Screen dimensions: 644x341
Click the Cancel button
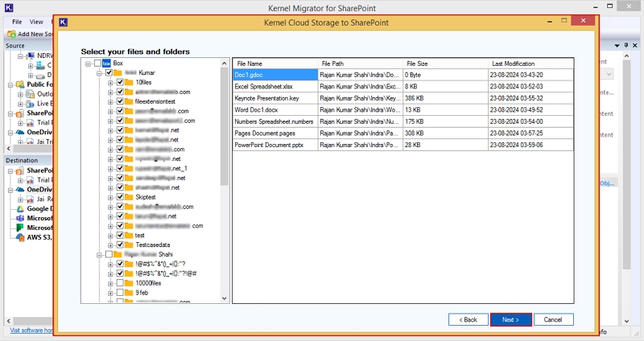(x=553, y=319)
